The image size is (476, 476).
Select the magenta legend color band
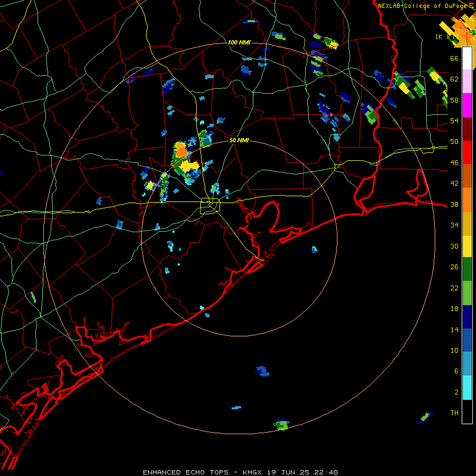(x=467, y=105)
